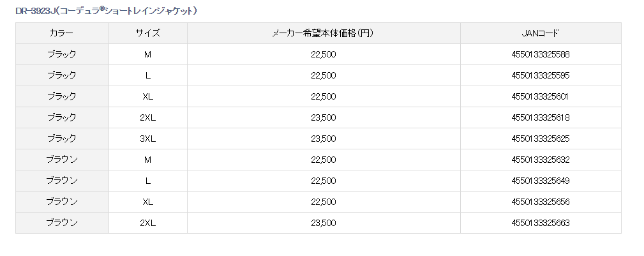Screen dimensions: 644x256
Task: Click the JANコード column header
Action: point(540,33)
